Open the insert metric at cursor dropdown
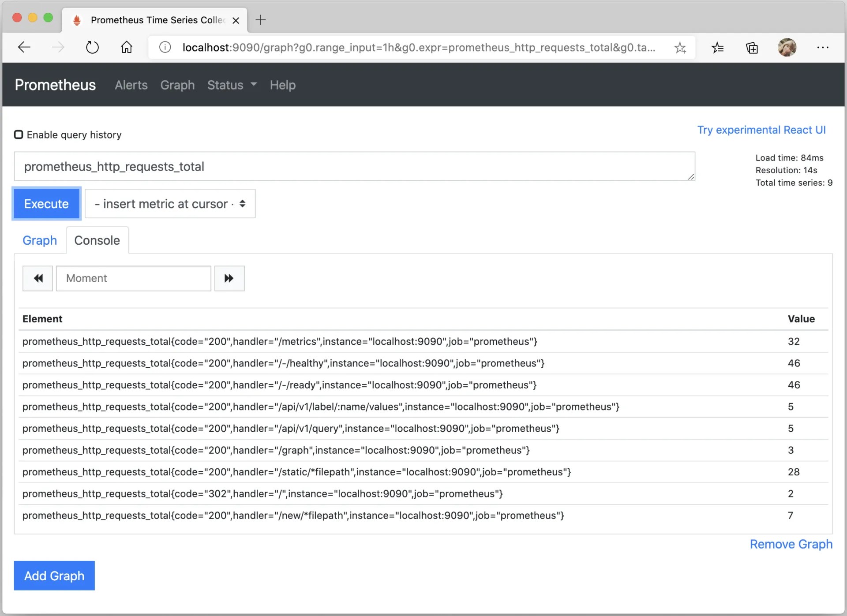This screenshot has height=616, width=847. 170,204
